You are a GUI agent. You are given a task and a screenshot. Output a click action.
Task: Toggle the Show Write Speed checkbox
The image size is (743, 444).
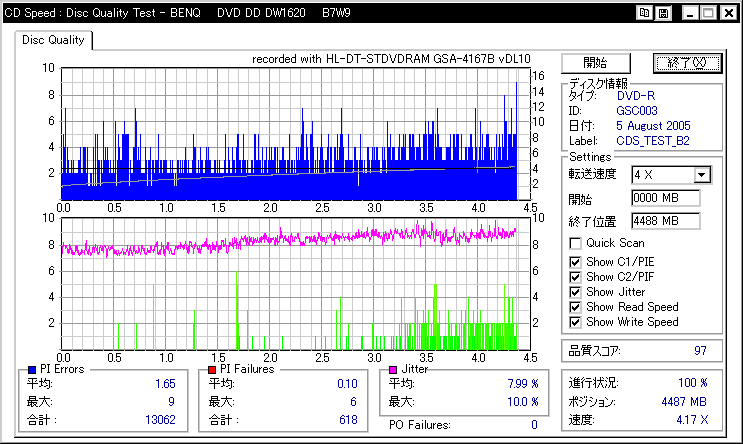point(575,322)
